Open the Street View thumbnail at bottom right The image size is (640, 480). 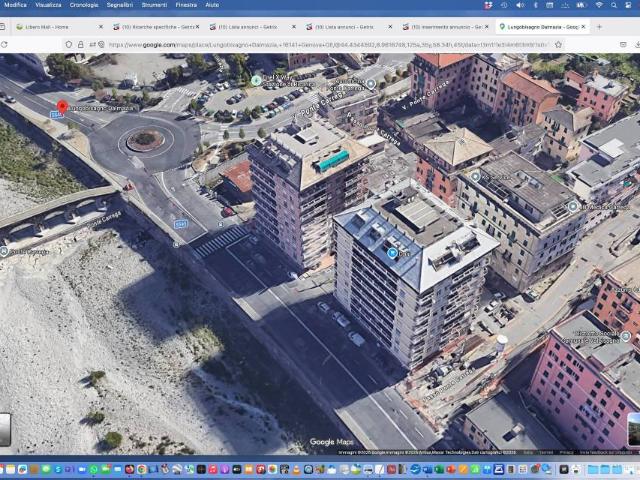634,429
